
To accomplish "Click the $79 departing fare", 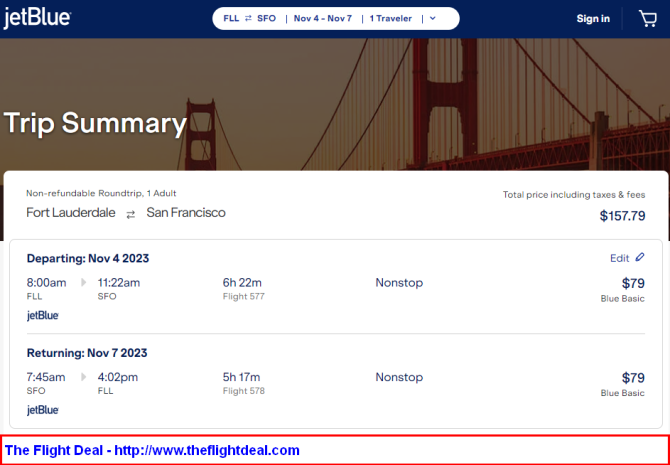I will pos(633,283).
